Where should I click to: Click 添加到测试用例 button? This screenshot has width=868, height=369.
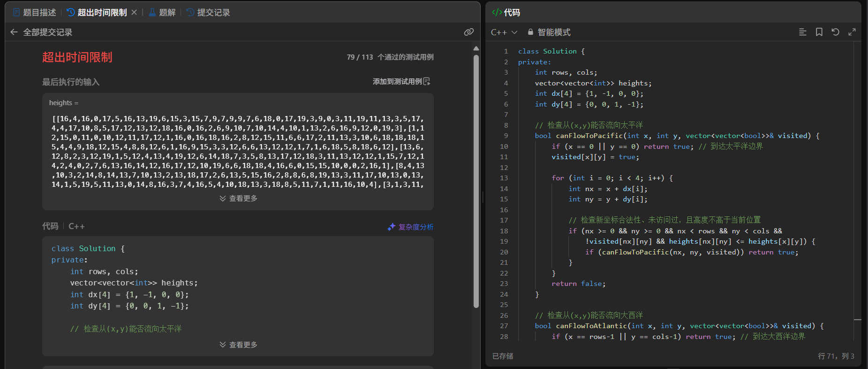point(401,81)
